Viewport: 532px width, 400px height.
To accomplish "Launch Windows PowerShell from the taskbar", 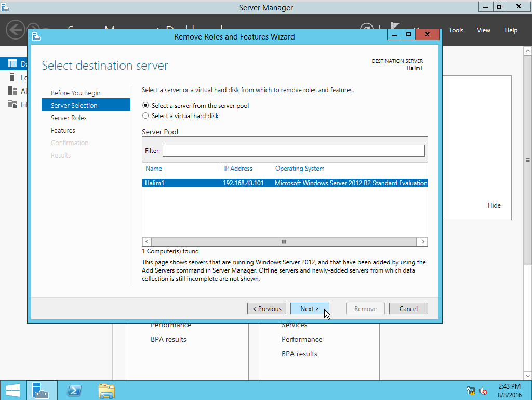I will click(74, 390).
